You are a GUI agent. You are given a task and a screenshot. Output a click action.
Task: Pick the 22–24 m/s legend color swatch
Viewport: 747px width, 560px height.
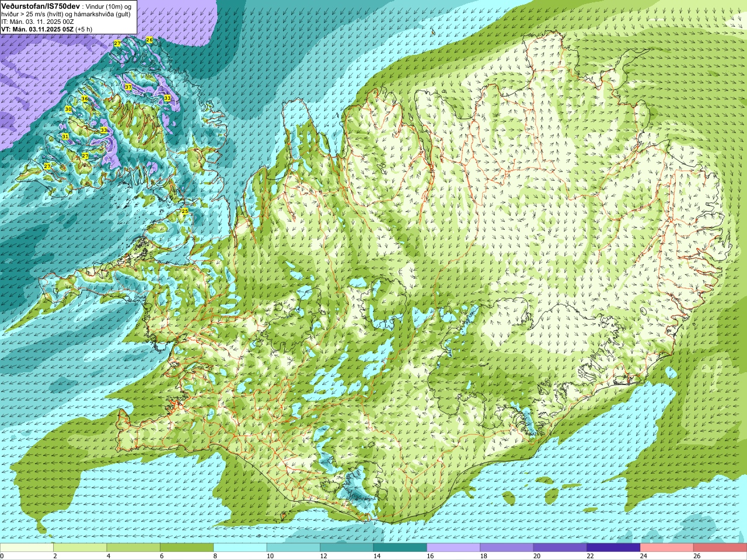click(x=614, y=548)
